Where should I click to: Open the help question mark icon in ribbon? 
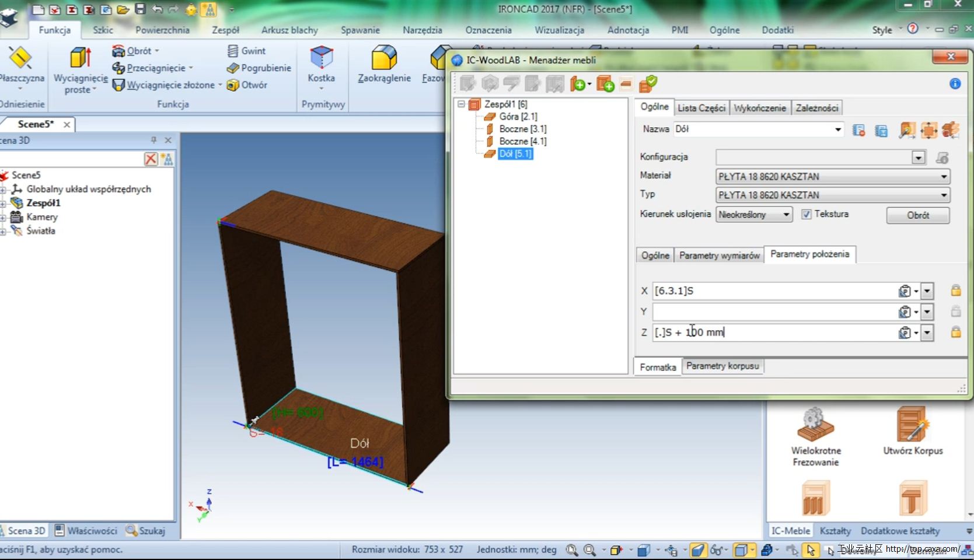pyautogui.click(x=913, y=29)
